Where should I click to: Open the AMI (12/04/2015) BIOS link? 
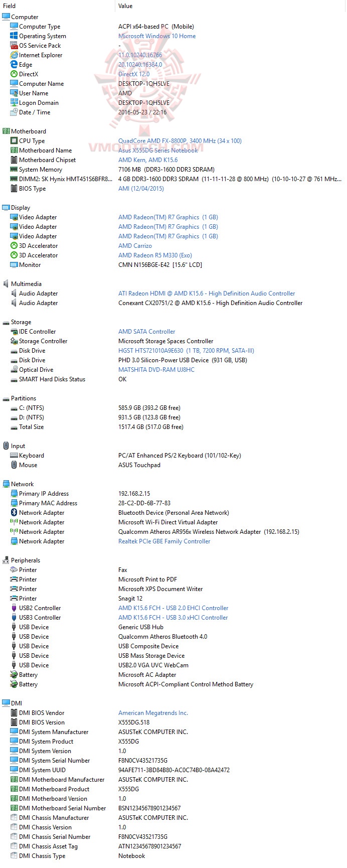point(141,189)
